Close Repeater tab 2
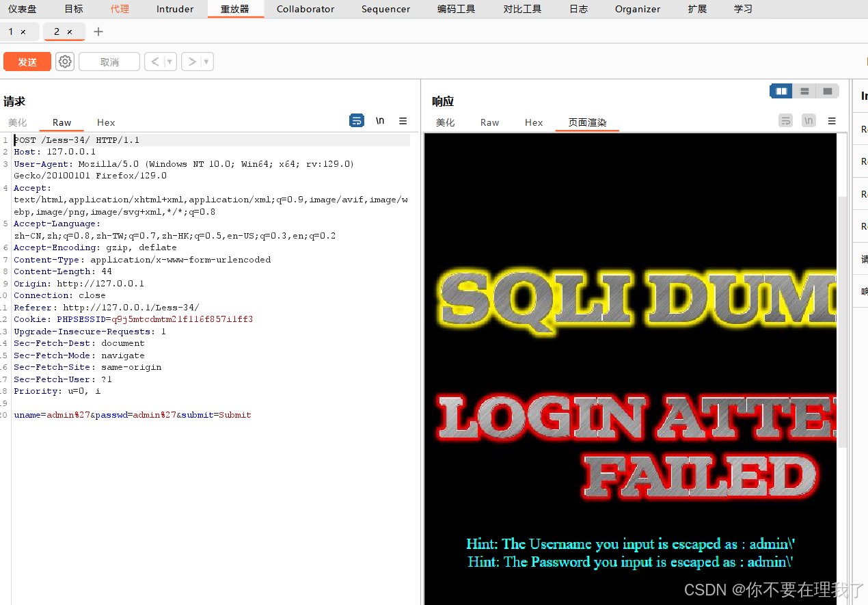This screenshot has width=868, height=605. (x=70, y=32)
